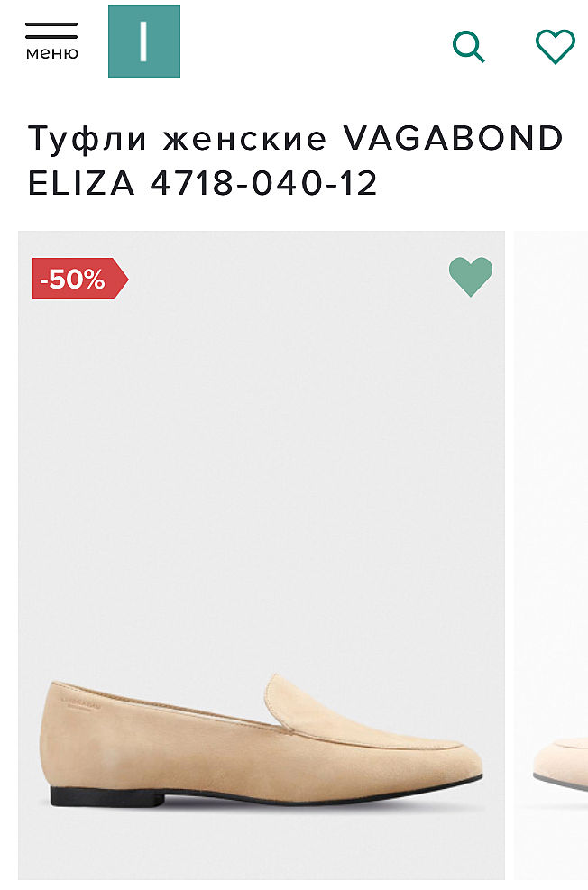The height and width of the screenshot is (890, 588).
Task: Select the model number 4718-040-12 text
Action: (x=264, y=183)
